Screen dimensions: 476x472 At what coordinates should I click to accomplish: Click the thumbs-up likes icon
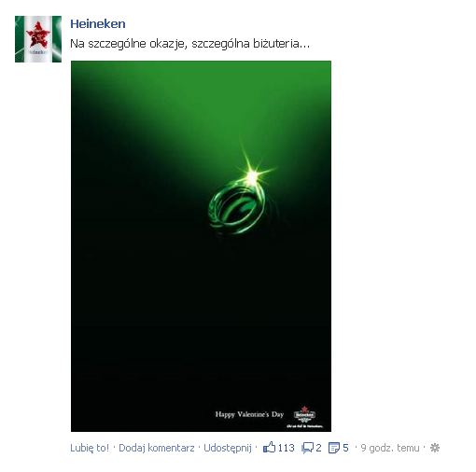pyautogui.click(x=269, y=448)
